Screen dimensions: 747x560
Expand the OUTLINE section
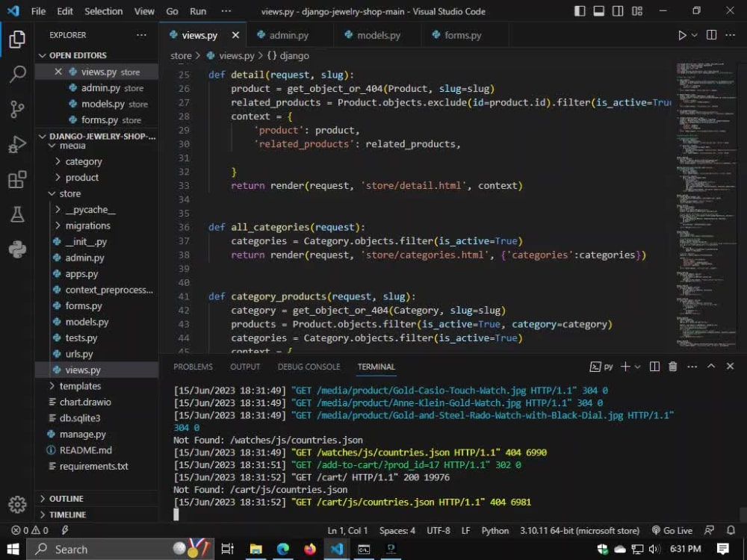click(66, 499)
